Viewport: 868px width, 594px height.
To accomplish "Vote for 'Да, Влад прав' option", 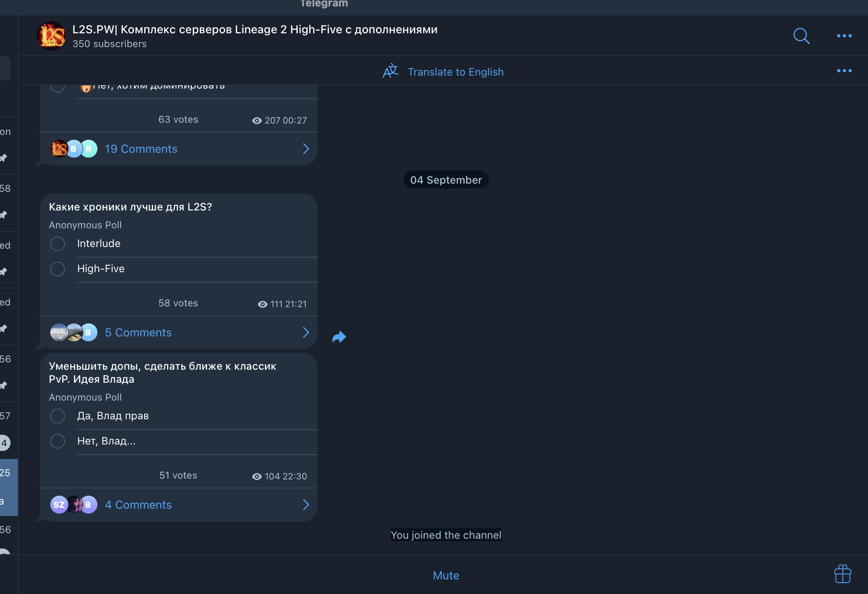I will coord(58,416).
